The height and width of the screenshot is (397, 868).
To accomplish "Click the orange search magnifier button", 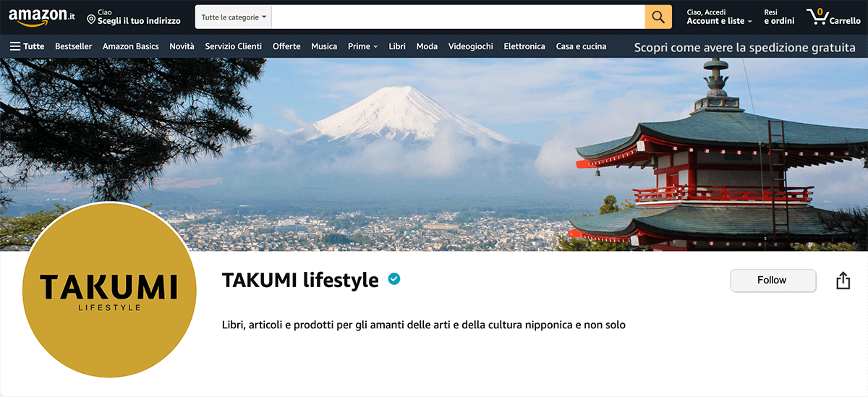I will [658, 17].
